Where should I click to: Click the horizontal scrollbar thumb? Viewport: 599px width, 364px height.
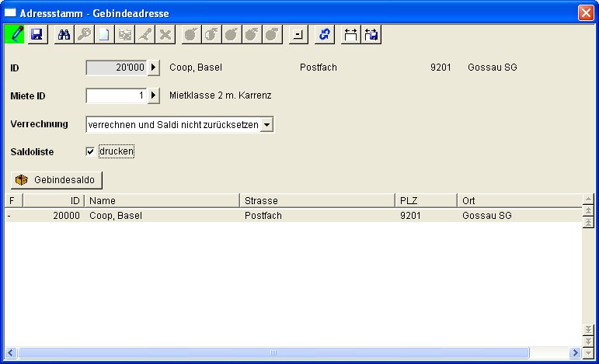point(273,353)
